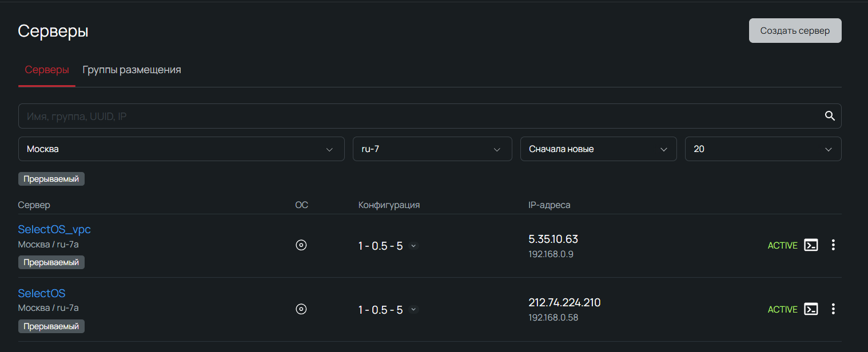Viewport: 868px width, 352px height.
Task: Toggle the Прерываемый filter tag
Action: (x=51, y=179)
